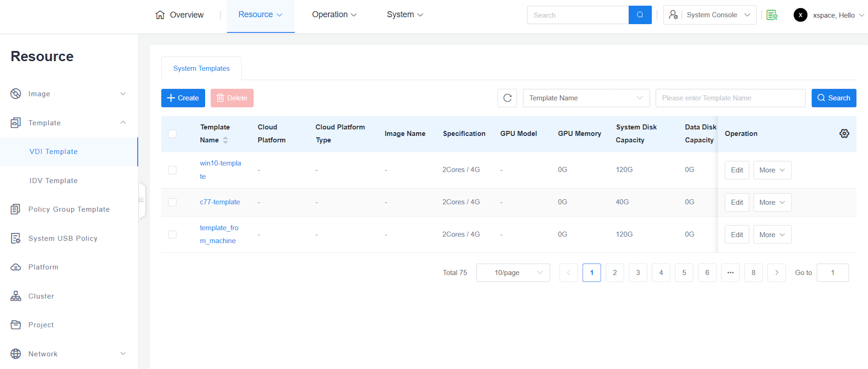Screen dimensions: 868x369
Task: Select the c77-template row checkbox
Action: [172, 202]
